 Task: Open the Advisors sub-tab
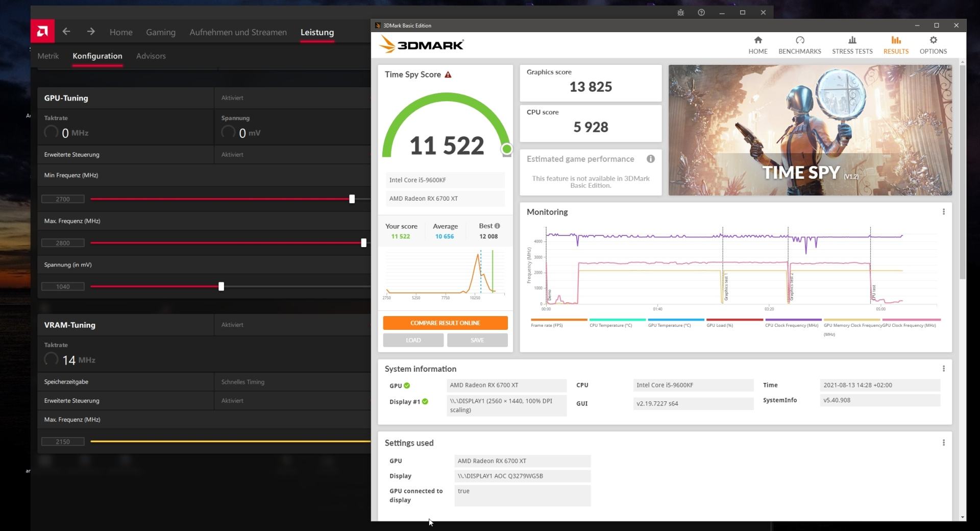coord(151,56)
